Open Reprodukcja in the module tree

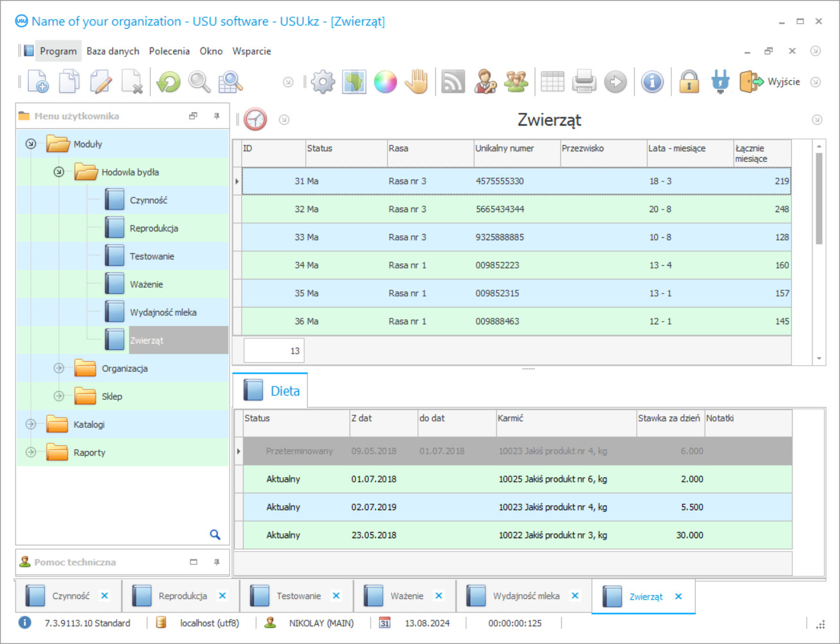[154, 228]
